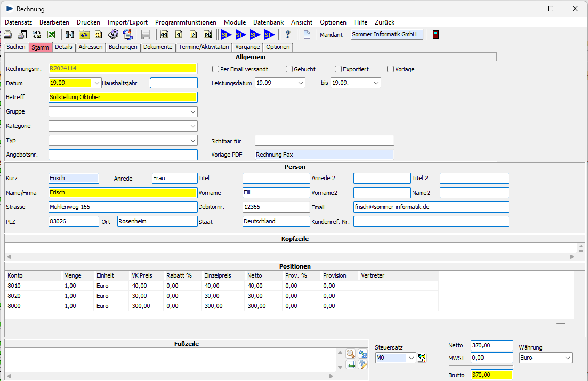This screenshot has height=381, width=588.
Task: Tick the Gebucht checkbox
Action: tap(289, 69)
